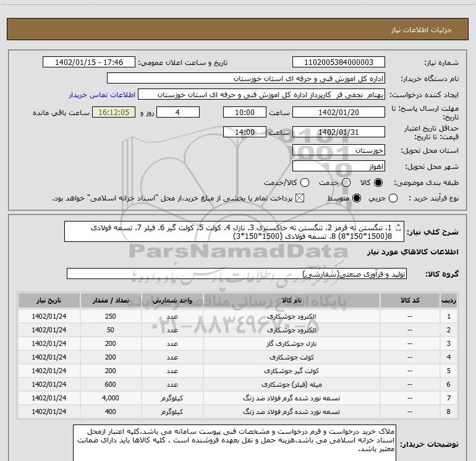Choose the جزیی purchase type radio

click(393, 199)
